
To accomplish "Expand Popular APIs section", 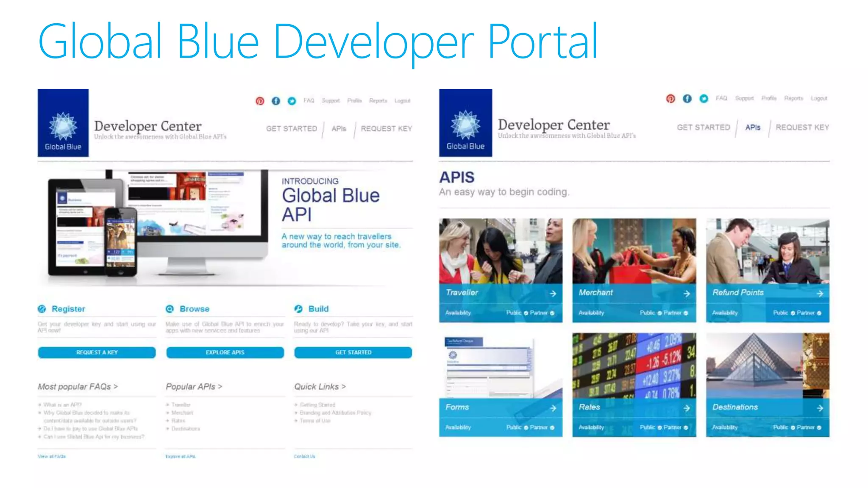I will 194,387.
